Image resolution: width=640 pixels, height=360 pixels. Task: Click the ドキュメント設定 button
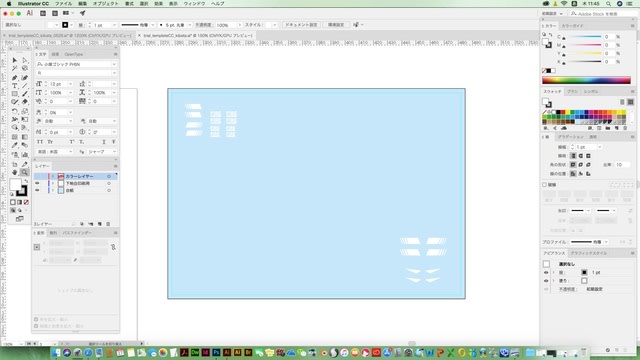(x=301, y=25)
